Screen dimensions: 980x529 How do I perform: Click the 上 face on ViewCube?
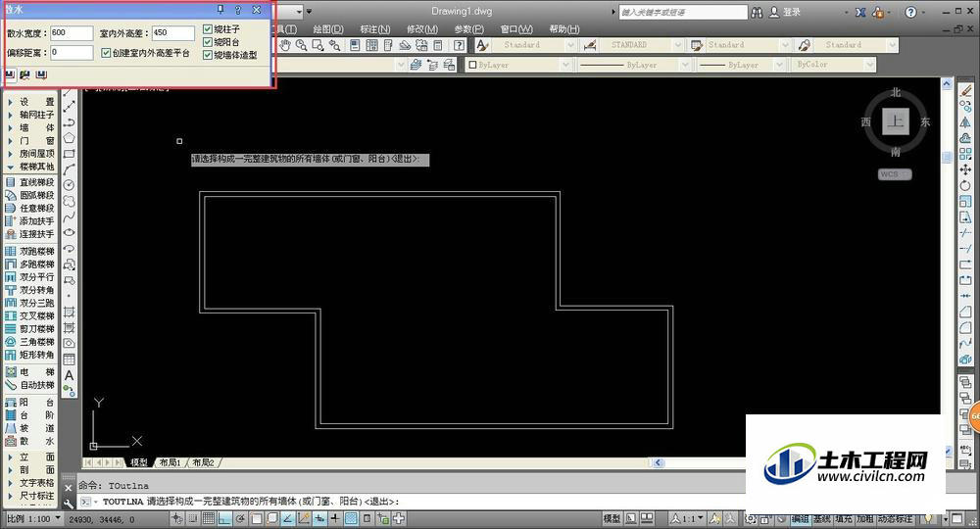point(895,121)
